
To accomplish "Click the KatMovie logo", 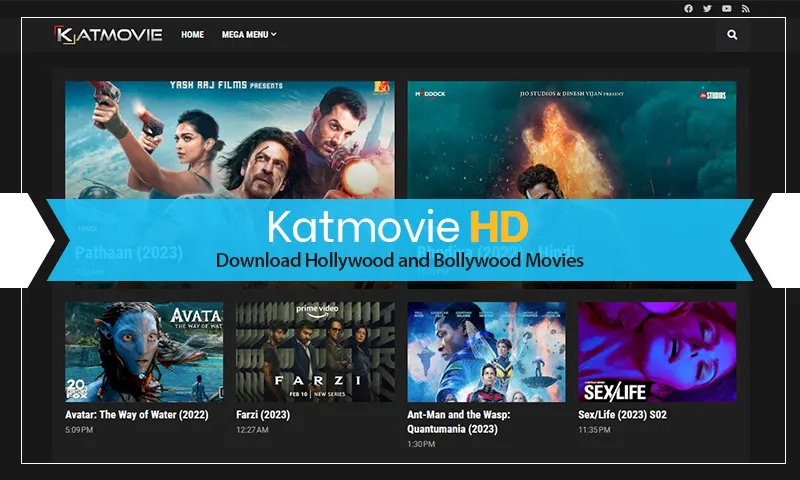I will click(108, 35).
